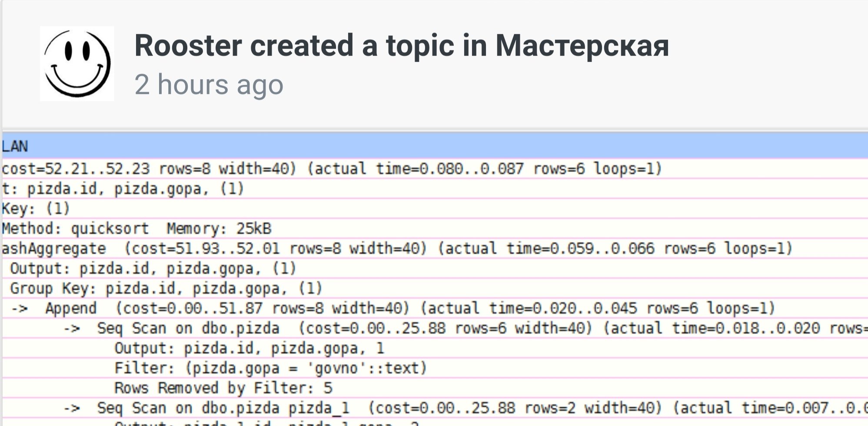Click the "2 hours ago" timestamp
Image resolution: width=868 pixels, height=426 pixels.
tap(209, 84)
